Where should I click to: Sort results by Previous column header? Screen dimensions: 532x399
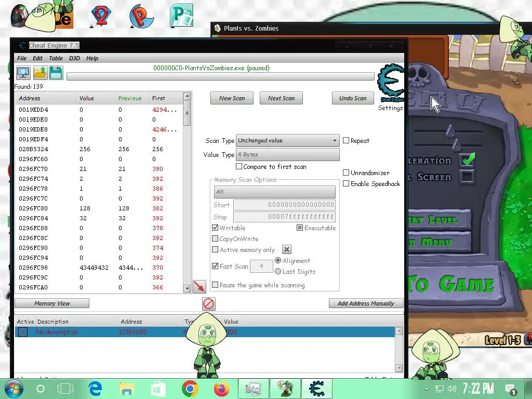tap(130, 98)
